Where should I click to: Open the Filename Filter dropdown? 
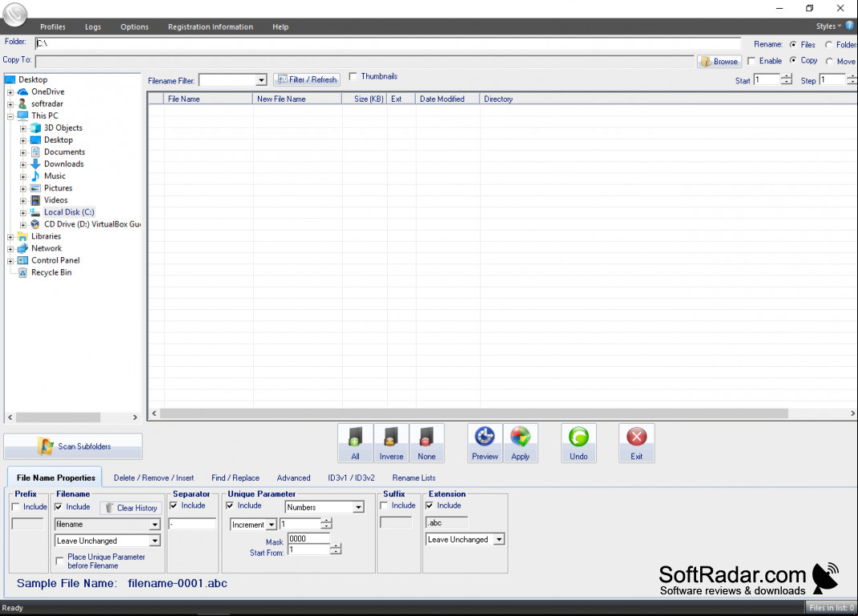coord(261,80)
